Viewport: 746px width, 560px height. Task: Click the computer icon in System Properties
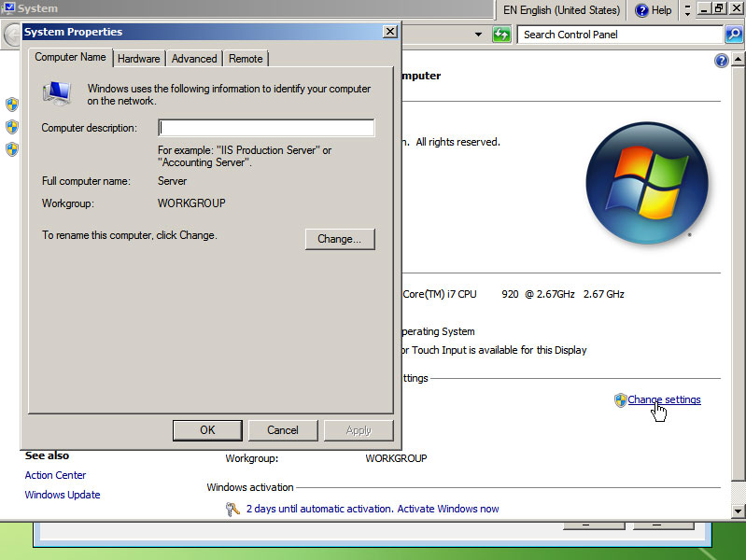57,92
